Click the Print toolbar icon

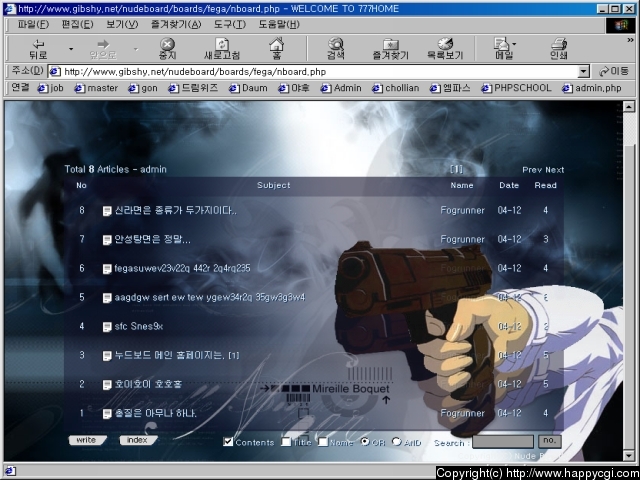click(x=559, y=44)
